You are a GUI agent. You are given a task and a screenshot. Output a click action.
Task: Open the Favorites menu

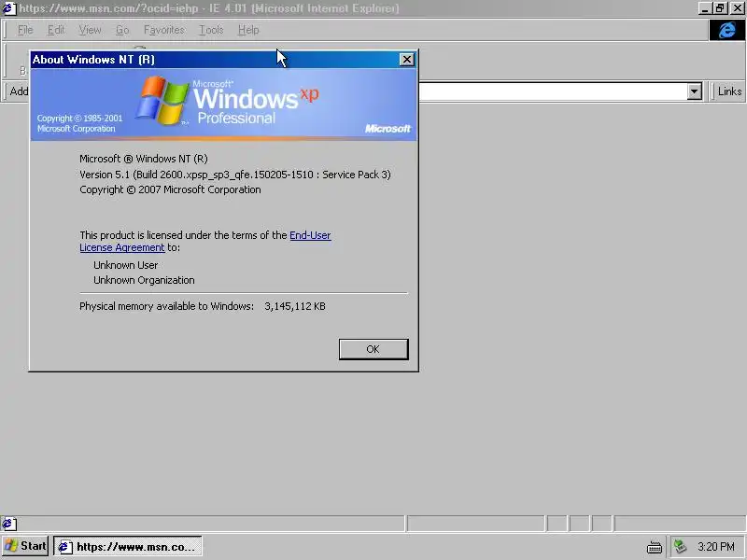[164, 30]
